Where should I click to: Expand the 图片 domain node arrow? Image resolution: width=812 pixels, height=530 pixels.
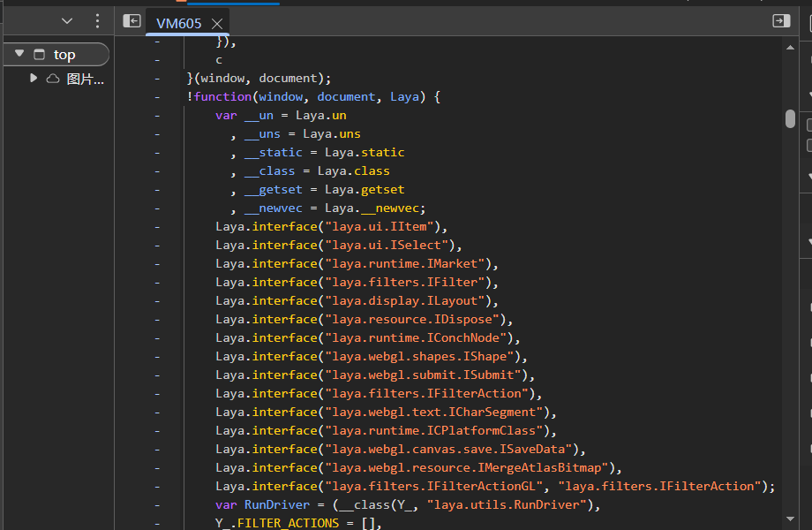point(34,79)
